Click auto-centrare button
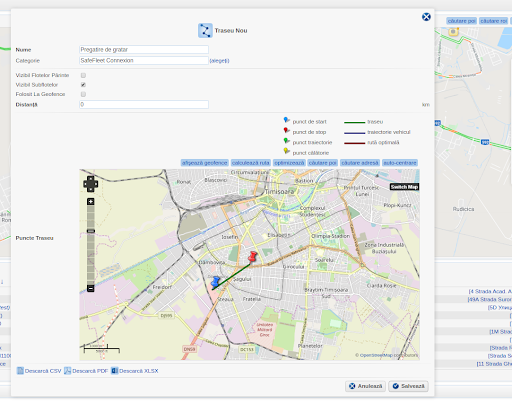The width and height of the screenshot is (512, 412). point(400,163)
